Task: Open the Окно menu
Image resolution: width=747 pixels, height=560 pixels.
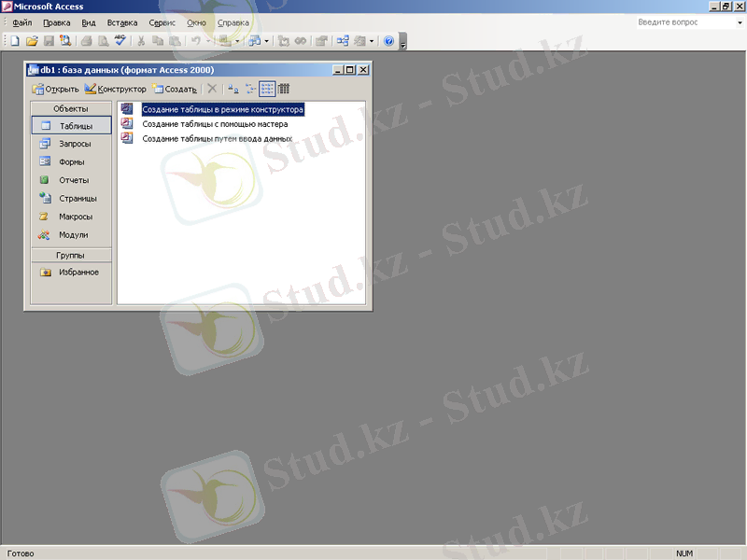Action: [x=196, y=22]
